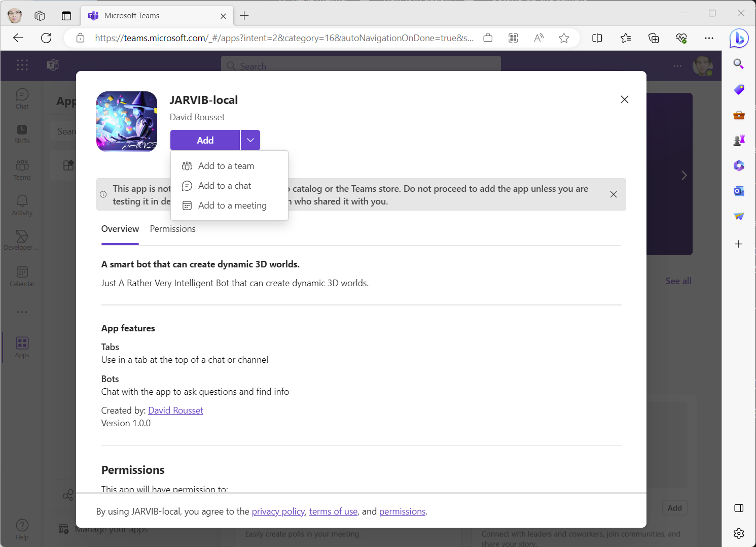The height and width of the screenshot is (547, 756).
Task: Open browser Read aloud icon
Action: [x=538, y=38]
